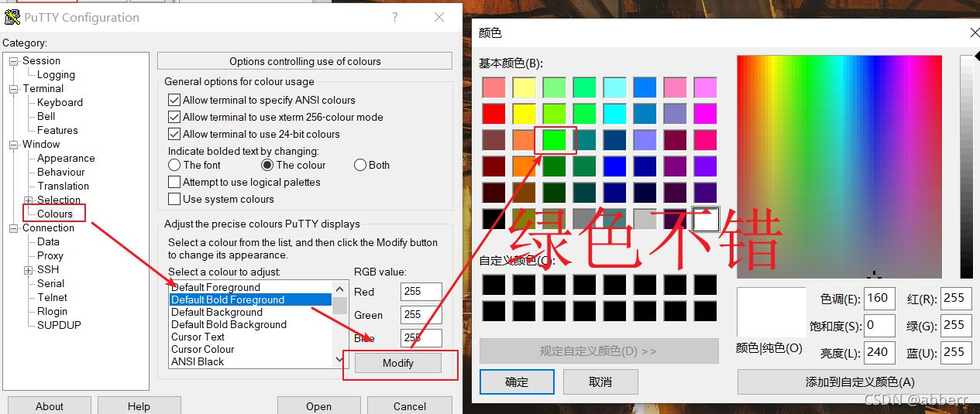Pick the bright green basic colour swatch
980x414 pixels.
(x=554, y=140)
